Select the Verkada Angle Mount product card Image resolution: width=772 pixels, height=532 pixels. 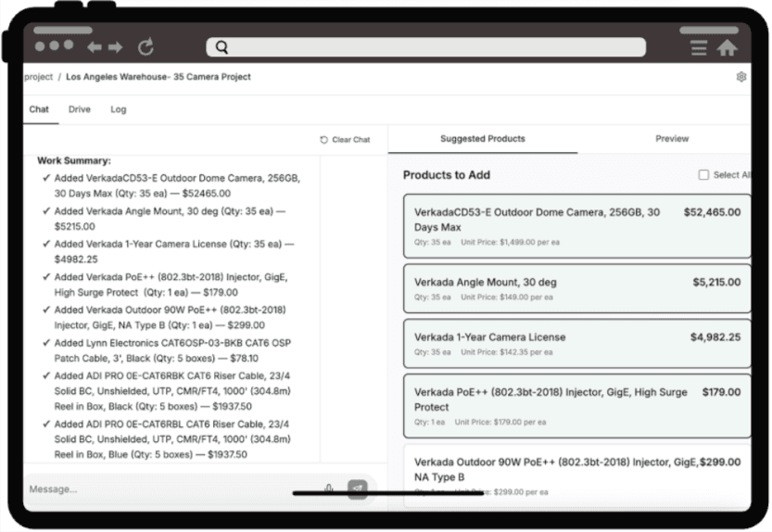coord(576,288)
